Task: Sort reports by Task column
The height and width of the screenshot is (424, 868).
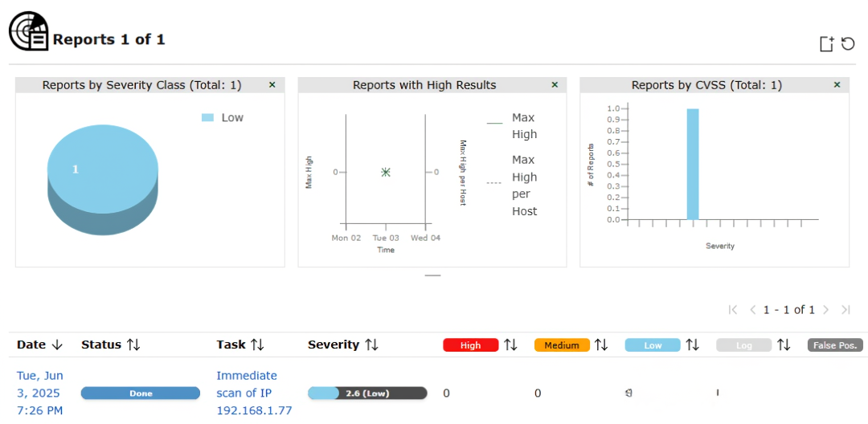Action: coord(240,344)
